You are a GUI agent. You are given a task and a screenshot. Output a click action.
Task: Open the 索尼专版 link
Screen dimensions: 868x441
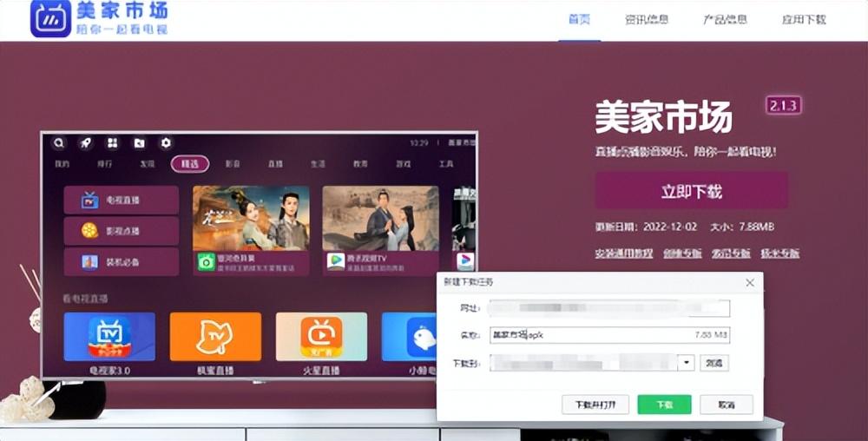(x=731, y=253)
